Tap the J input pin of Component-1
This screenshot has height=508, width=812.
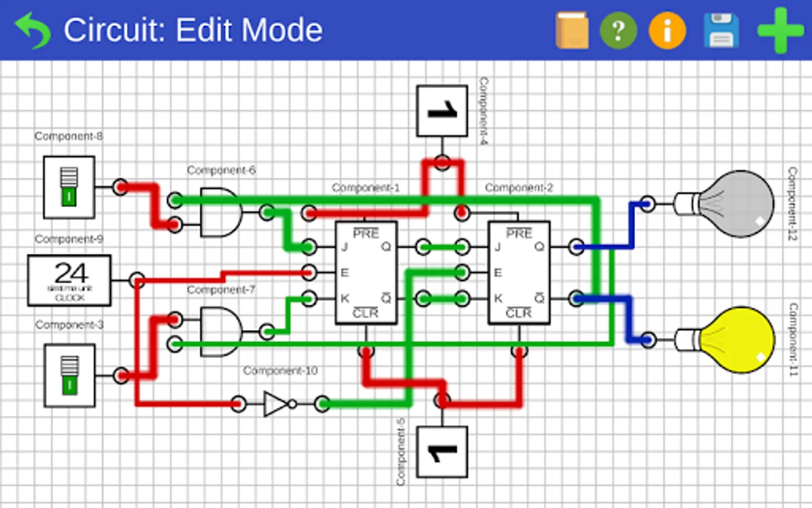coord(308,247)
